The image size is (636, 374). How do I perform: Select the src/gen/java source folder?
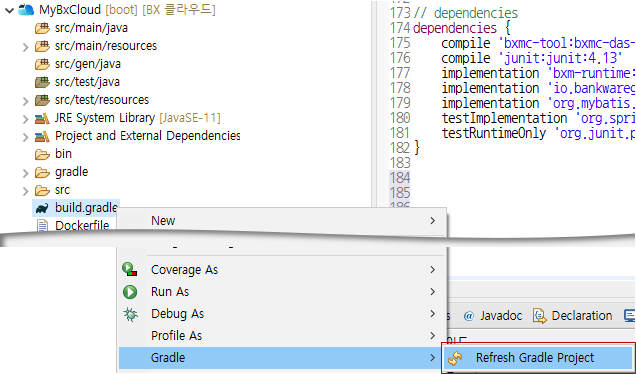(x=88, y=64)
